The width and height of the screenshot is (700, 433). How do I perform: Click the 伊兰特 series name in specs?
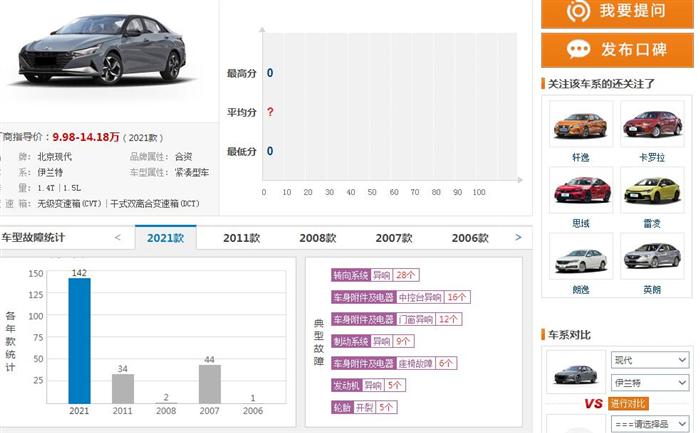pos(50,172)
